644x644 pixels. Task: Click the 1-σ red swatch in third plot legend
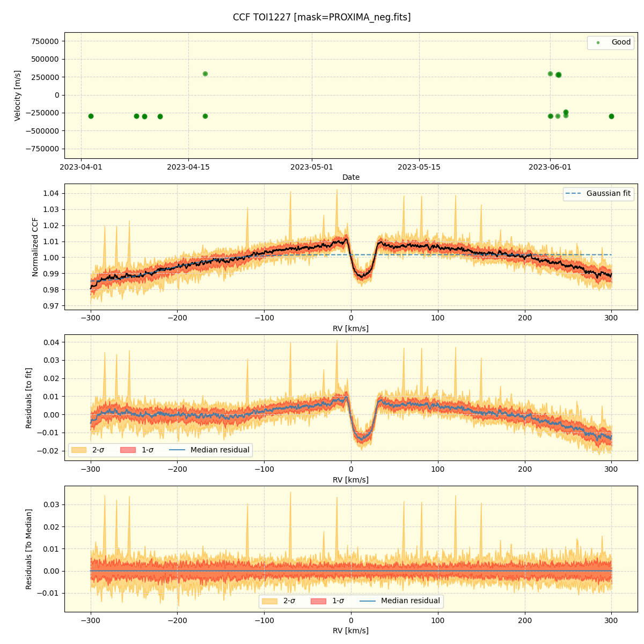[128, 450]
